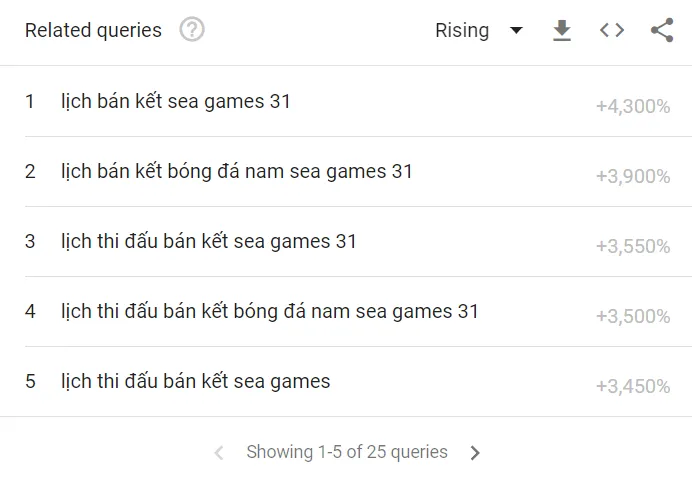Click the +3,900% rising value
692x482 pixels.
click(633, 176)
